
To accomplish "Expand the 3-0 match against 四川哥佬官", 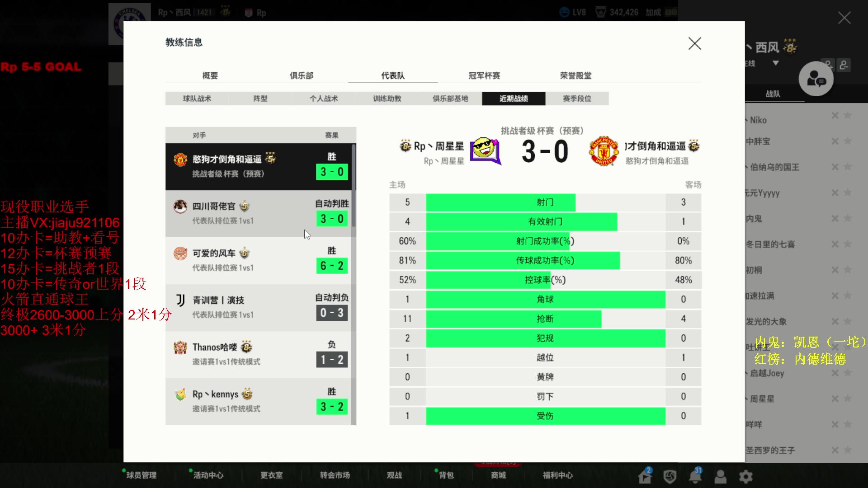I will (260, 213).
